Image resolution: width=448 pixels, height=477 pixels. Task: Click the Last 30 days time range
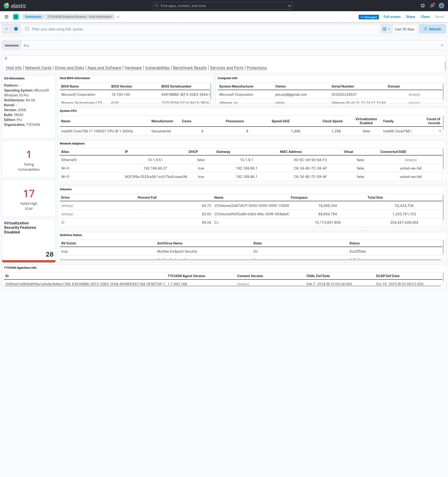pos(405,29)
